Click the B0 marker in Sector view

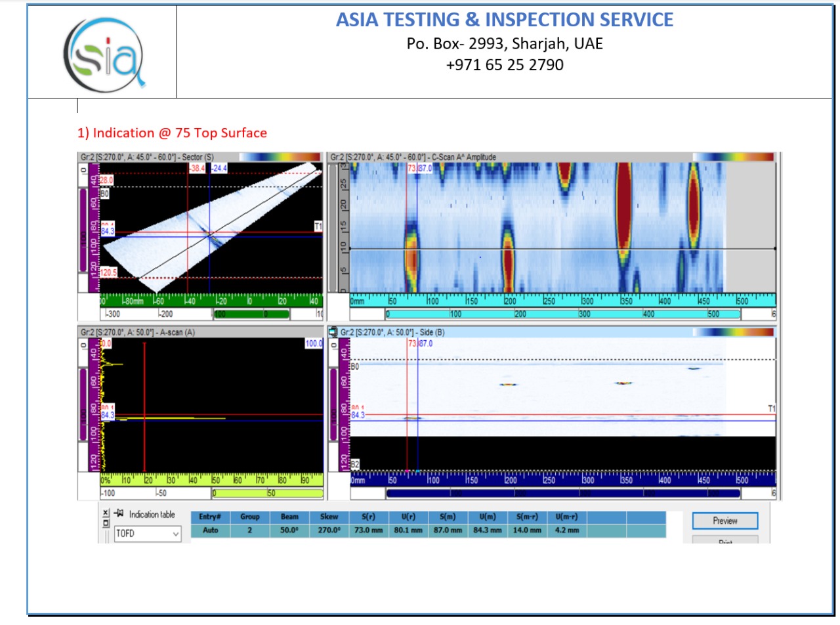pyautogui.click(x=104, y=195)
